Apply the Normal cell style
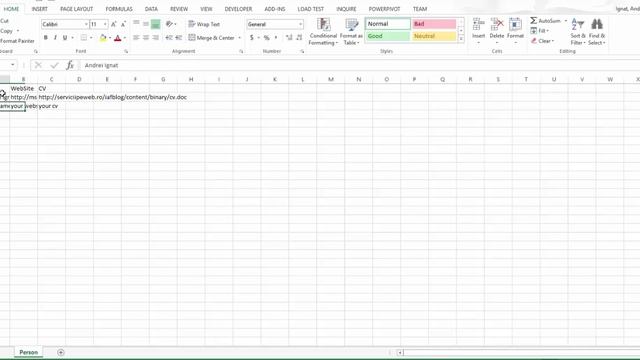The height and width of the screenshot is (360, 640). [x=388, y=24]
